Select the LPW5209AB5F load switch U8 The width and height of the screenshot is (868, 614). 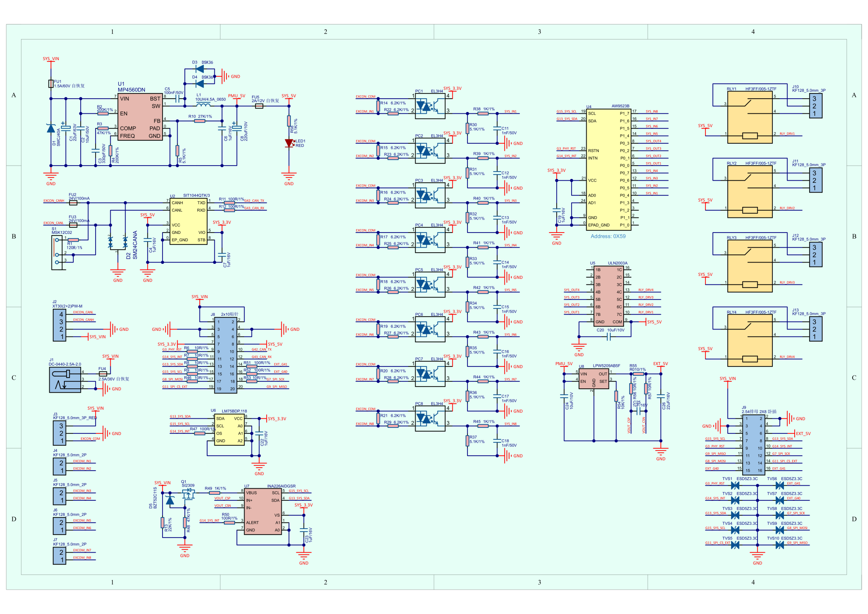(593, 379)
